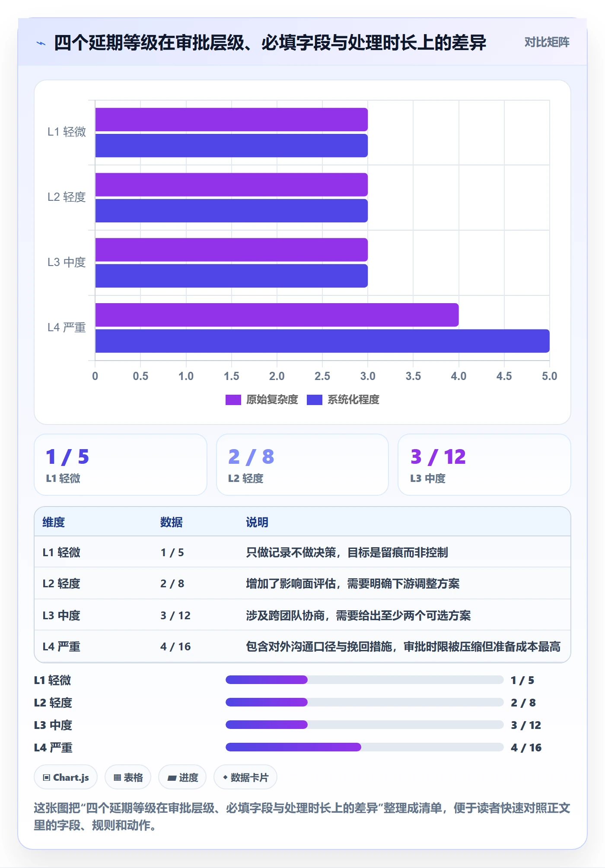Click the lightning icon beside the card title
605x868 pixels.
point(41,43)
